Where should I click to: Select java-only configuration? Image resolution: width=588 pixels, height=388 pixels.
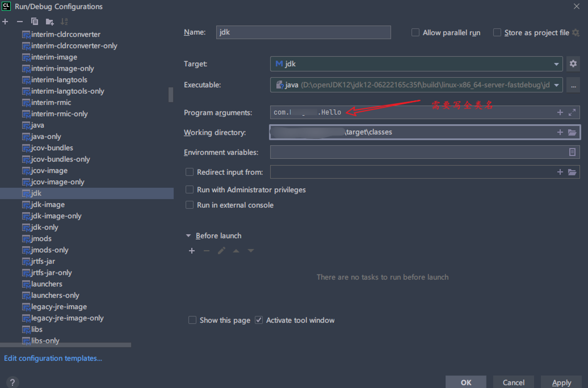[46, 137]
